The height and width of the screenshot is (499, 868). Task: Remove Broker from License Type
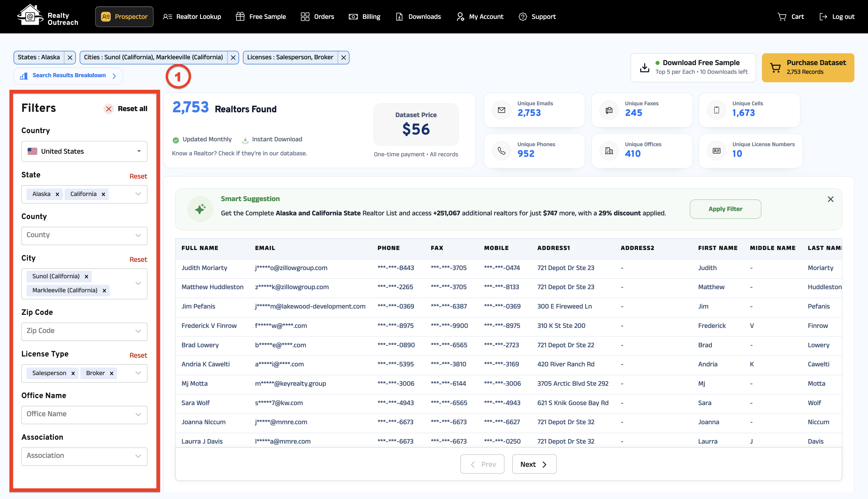[111, 374]
